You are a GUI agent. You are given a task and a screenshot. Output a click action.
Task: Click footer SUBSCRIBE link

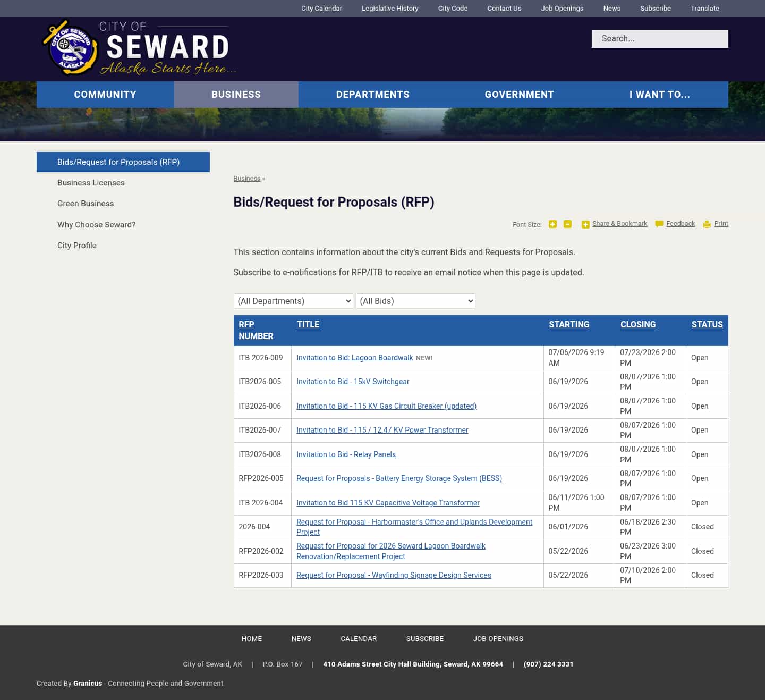(425, 639)
